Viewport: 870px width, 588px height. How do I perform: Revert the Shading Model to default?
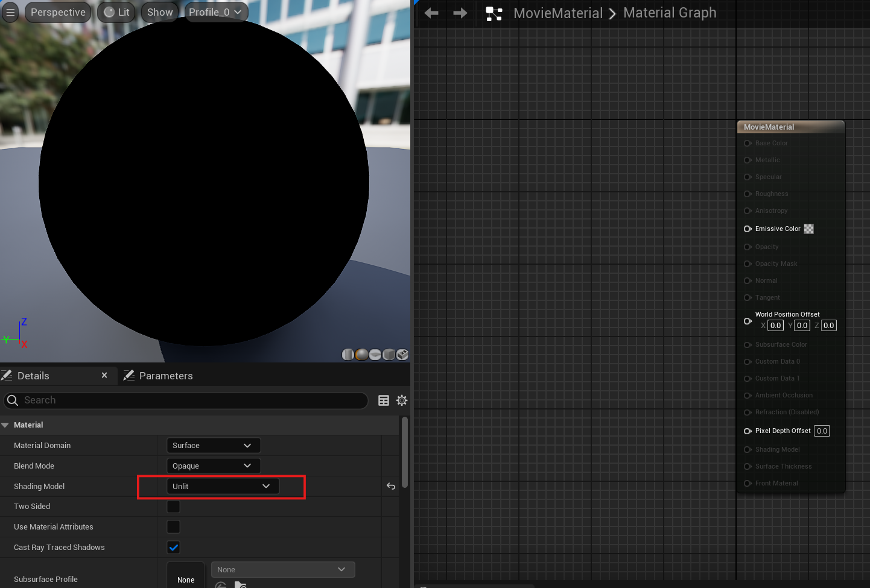point(390,486)
